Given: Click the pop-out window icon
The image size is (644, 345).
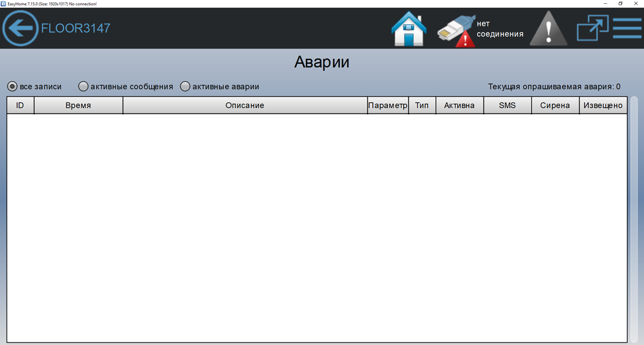Looking at the screenshot, I should [592, 28].
